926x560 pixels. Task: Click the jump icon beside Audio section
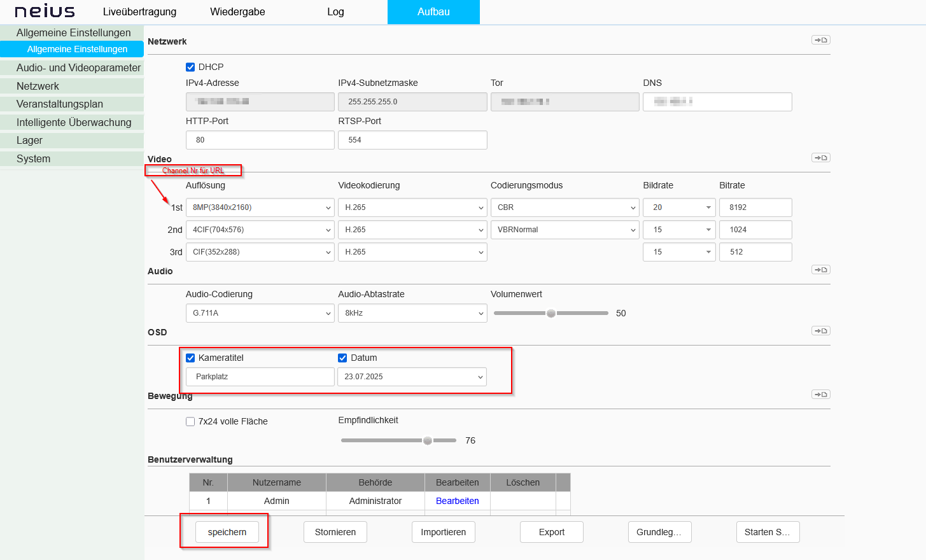820,270
